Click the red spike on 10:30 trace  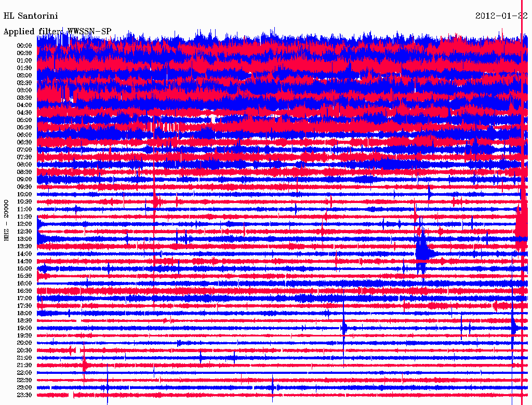(x=155, y=201)
